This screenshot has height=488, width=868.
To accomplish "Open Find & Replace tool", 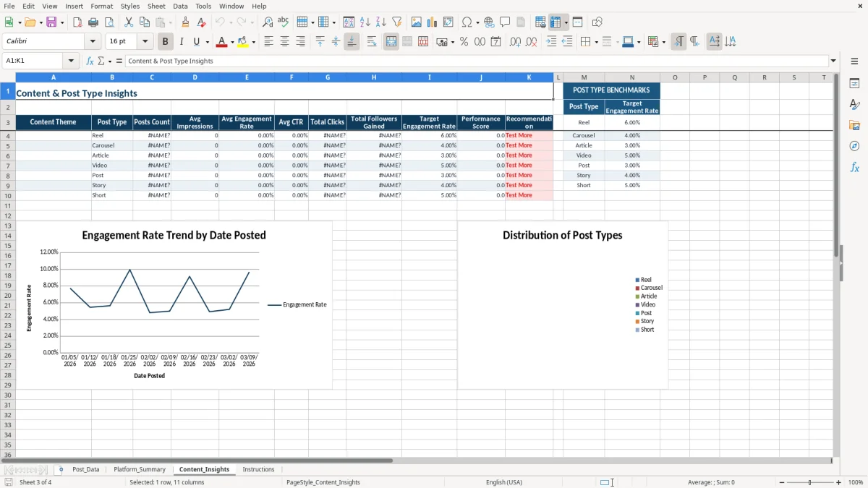I will click(x=268, y=22).
